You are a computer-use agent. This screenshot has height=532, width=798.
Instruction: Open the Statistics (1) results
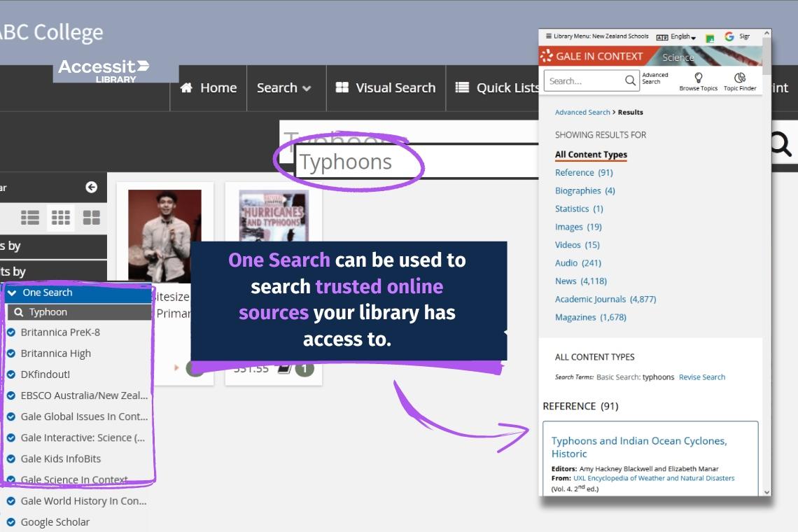(579, 209)
